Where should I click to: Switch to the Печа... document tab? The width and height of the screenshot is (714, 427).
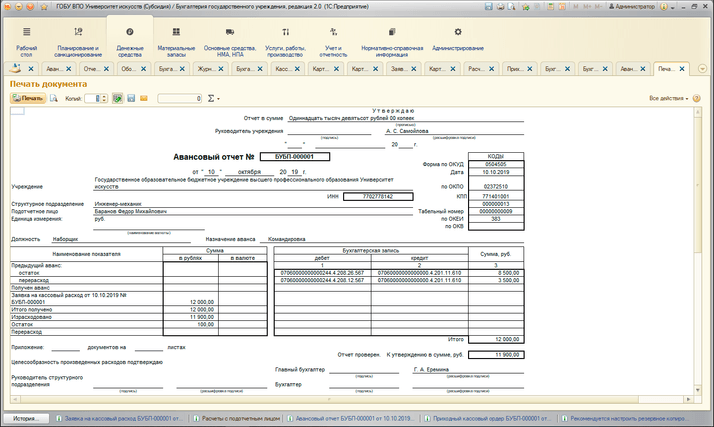(x=670, y=69)
